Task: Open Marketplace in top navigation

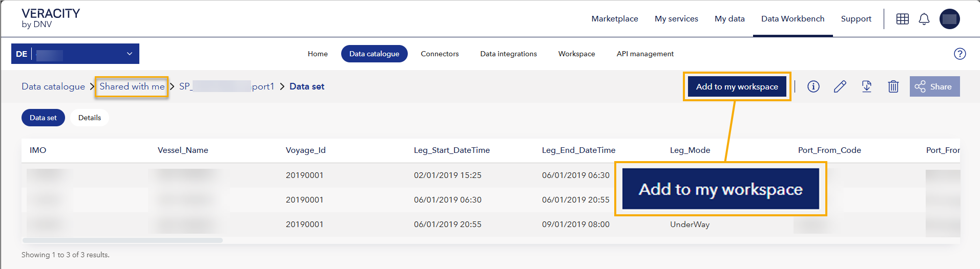Action: pyautogui.click(x=614, y=19)
